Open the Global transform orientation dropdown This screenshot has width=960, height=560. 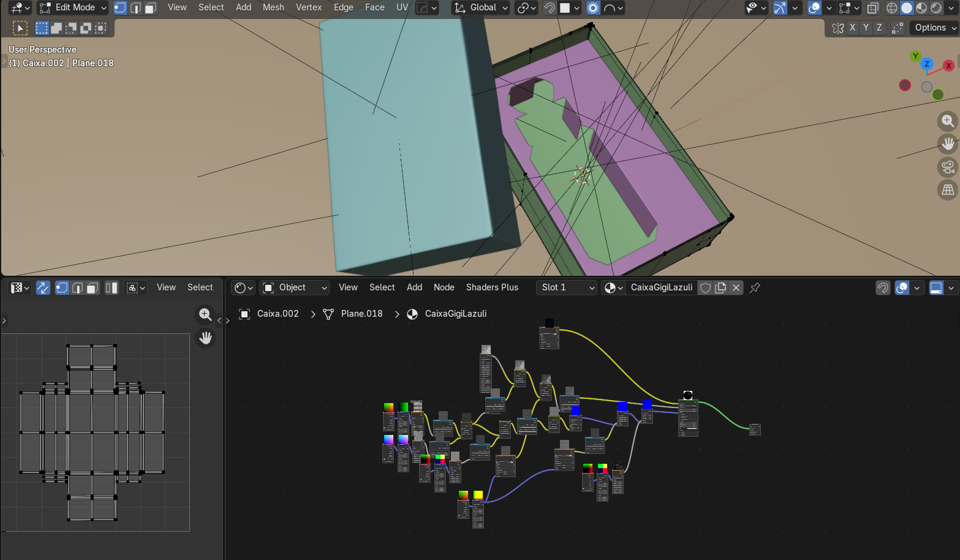pos(481,8)
